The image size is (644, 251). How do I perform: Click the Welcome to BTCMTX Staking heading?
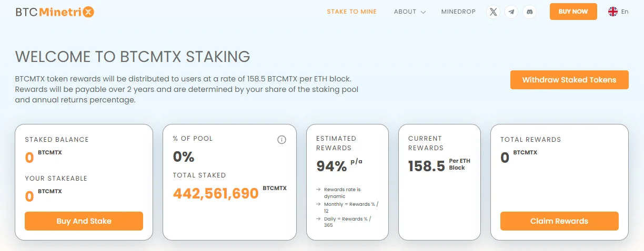coord(133,57)
